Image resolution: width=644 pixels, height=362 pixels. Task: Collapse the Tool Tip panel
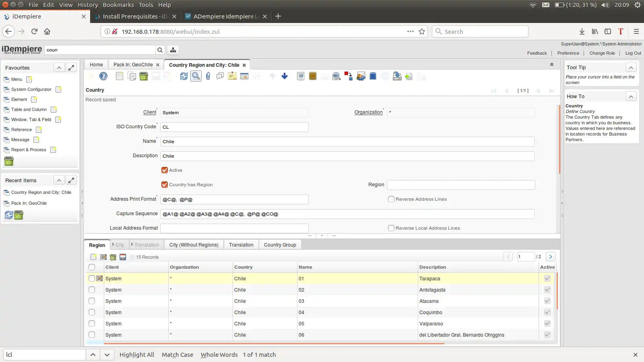click(x=631, y=67)
